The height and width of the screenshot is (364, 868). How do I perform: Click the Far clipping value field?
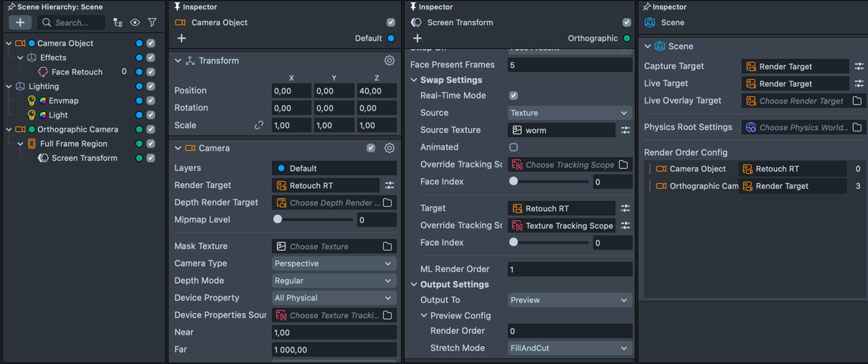click(334, 350)
